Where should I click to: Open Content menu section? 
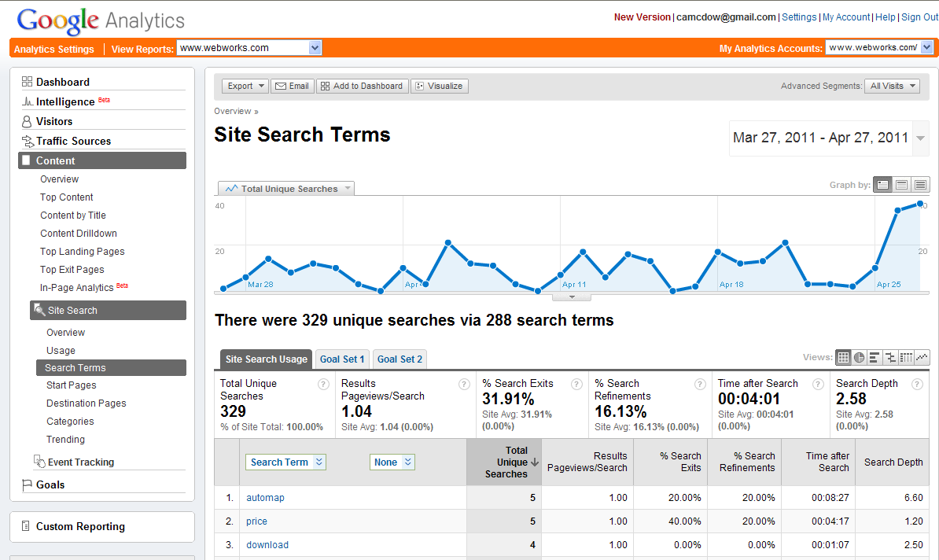point(102,160)
